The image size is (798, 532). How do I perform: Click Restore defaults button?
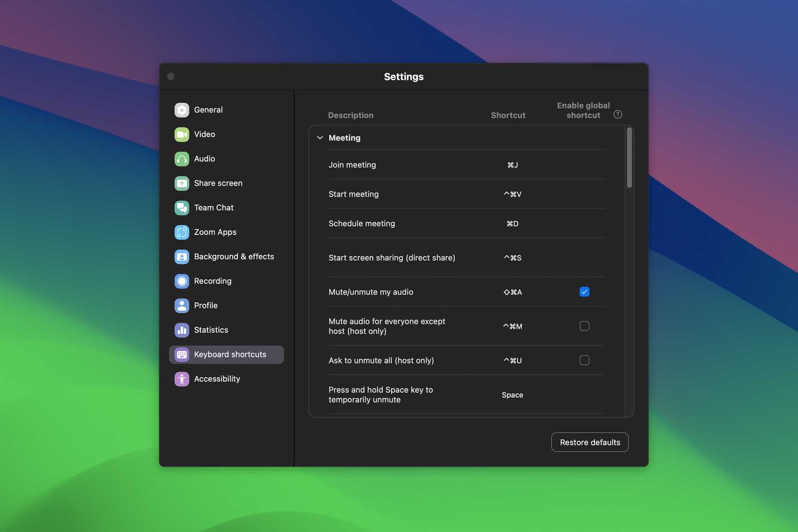tap(590, 442)
